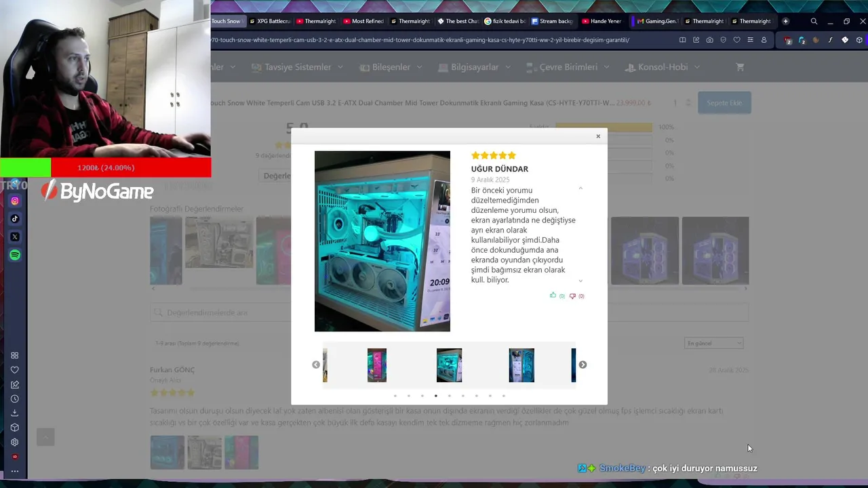
Task: Click the Furkan GÖNÇ reviewer name
Action: tap(172, 369)
